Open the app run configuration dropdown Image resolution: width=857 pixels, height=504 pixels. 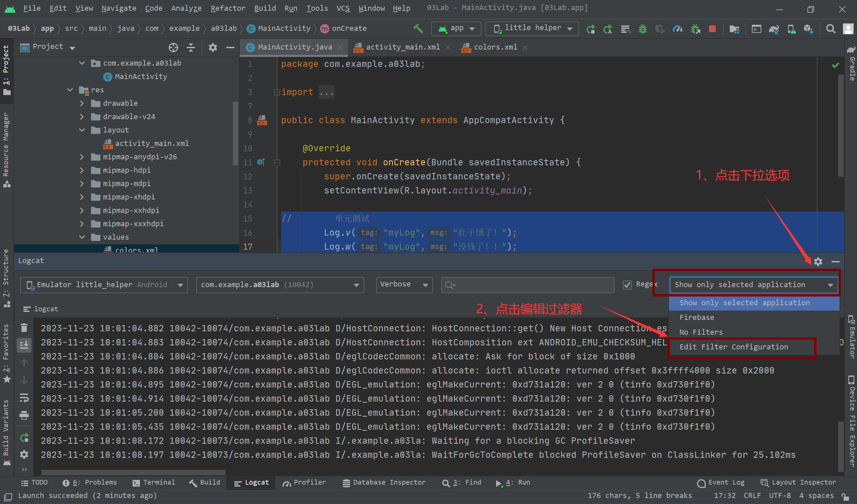(456, 28)
